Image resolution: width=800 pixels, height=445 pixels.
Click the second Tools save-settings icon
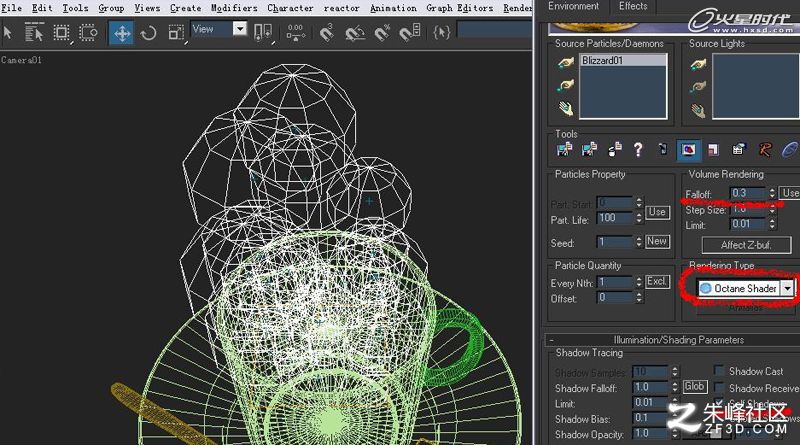(x=589, y=150)
